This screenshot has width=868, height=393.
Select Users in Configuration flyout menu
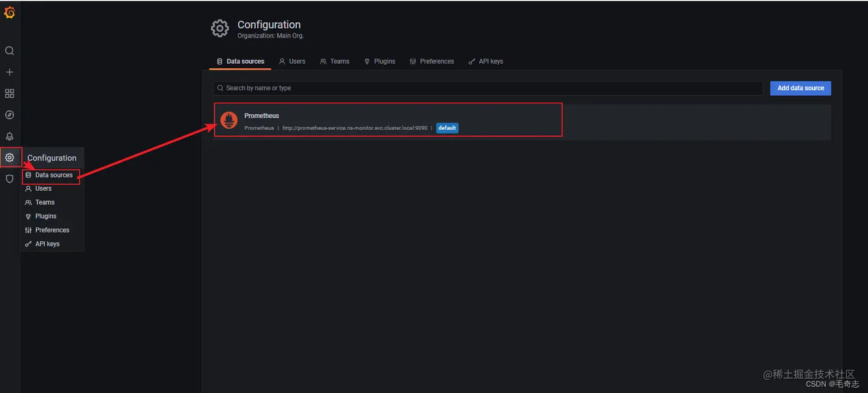tap(44, 188)
